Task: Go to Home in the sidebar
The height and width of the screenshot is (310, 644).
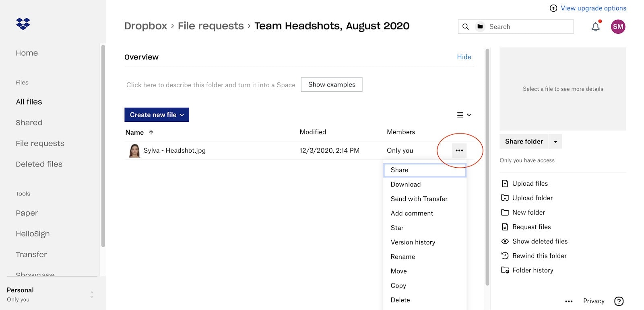Action: [27, 53]
